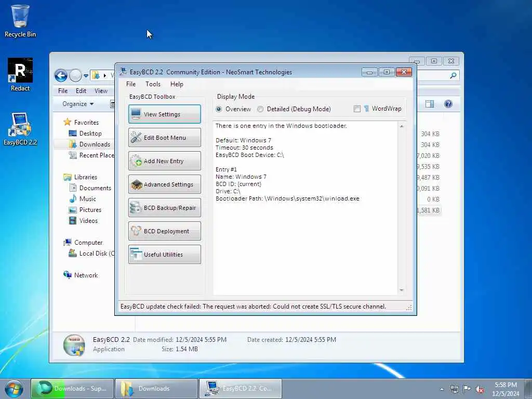
Task: Open the Videos library
Action: (83, 220)
